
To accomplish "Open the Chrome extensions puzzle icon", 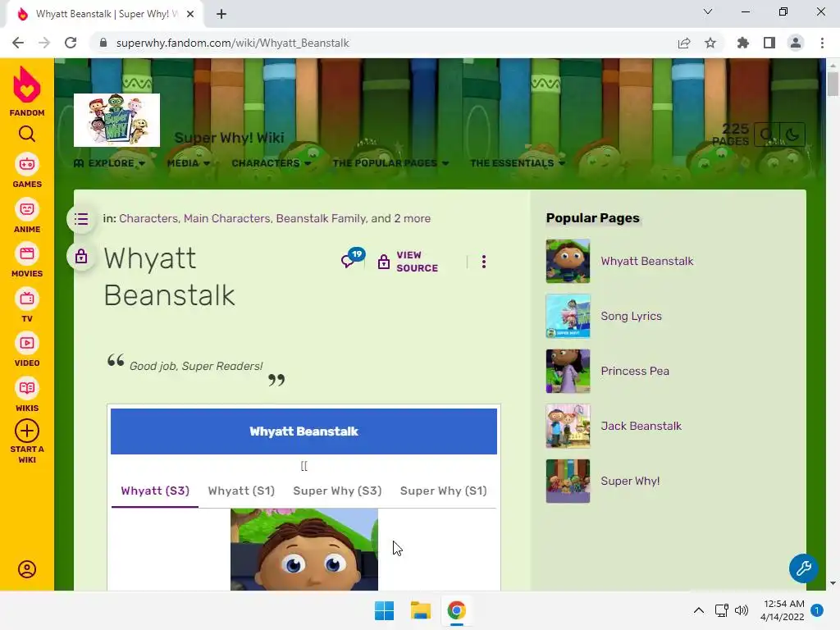I will click(x=742, y=43).
